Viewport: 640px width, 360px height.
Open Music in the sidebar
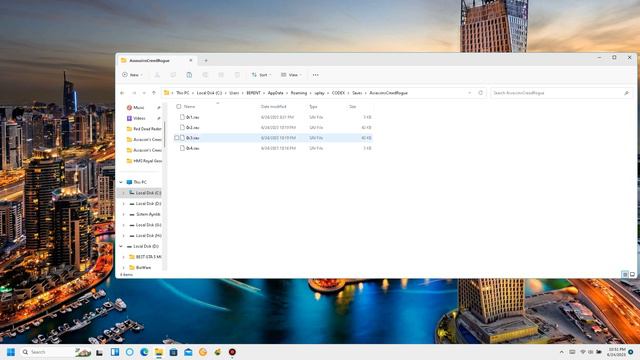point(139,107)
